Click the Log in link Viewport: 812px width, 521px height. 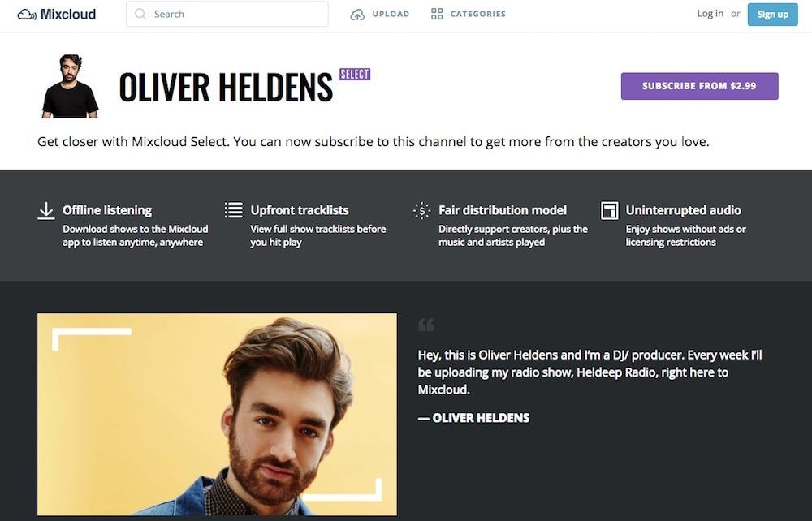(x=710, y=14)
